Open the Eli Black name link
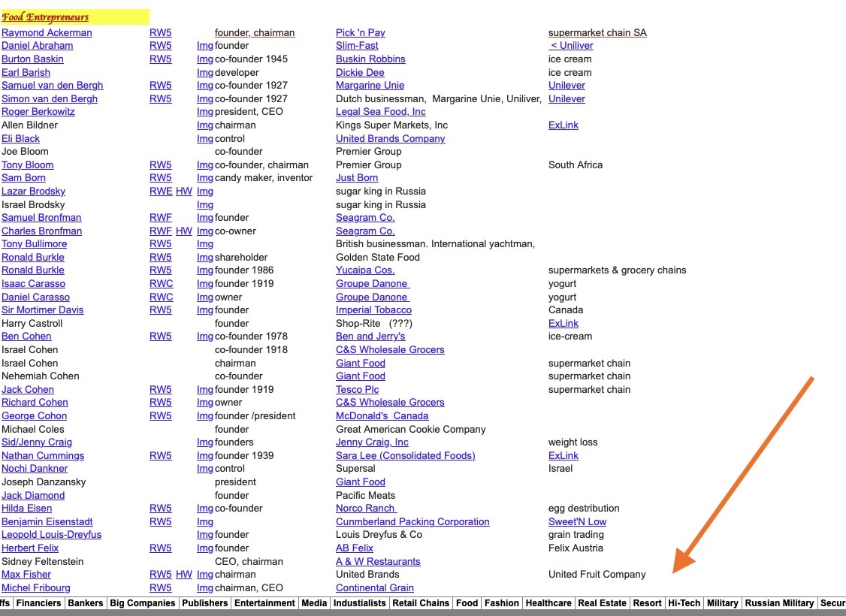846x616 pixels. 20,139
